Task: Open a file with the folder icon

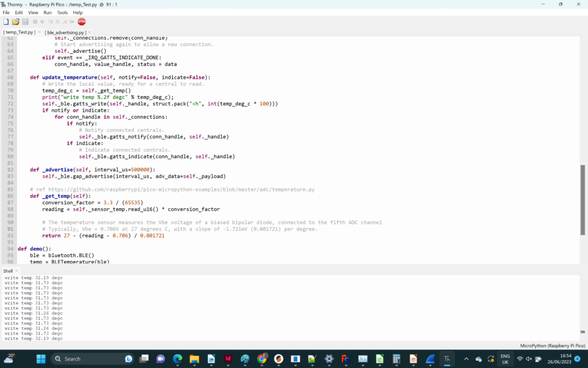Action: coord(16,22)
